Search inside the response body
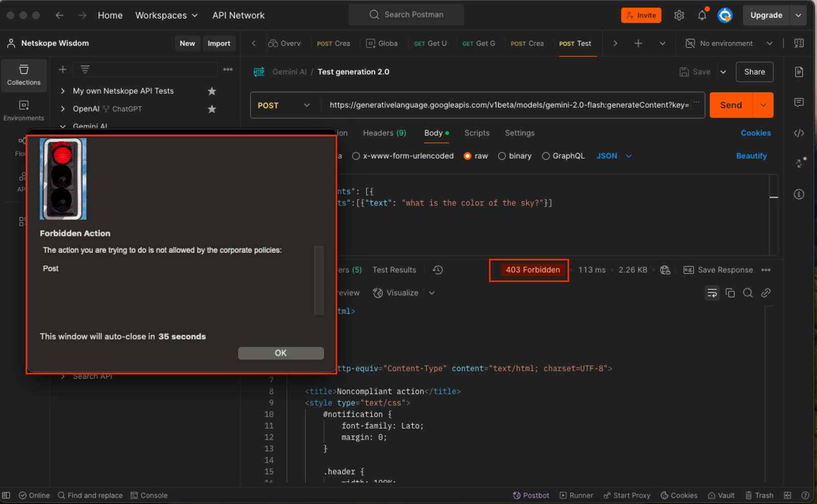Screen dimensions: 817x504 tap(748, 293)
